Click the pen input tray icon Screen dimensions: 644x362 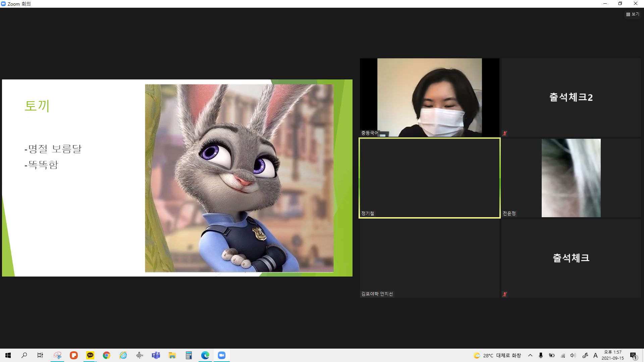click(x=585, y=355)
